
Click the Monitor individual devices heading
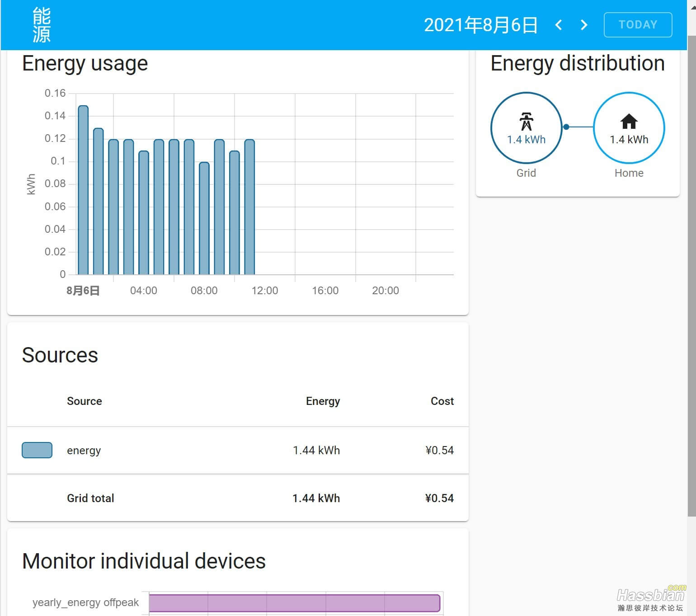pyautogui.click(x=144, y=561)
